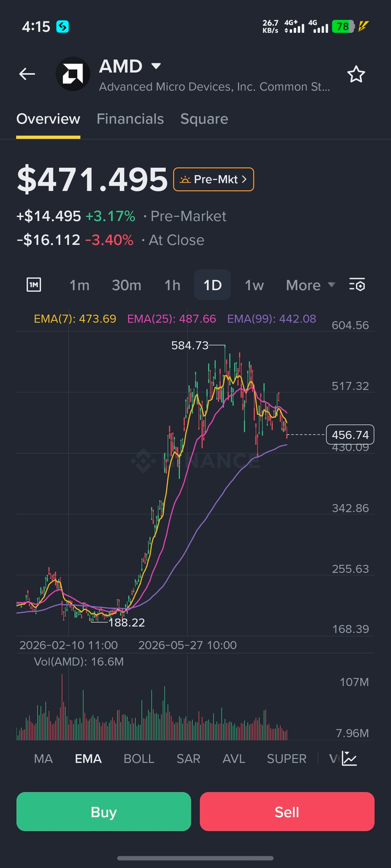Tap the green Buy button
The image size is (391, 868).
click(104, 811)
